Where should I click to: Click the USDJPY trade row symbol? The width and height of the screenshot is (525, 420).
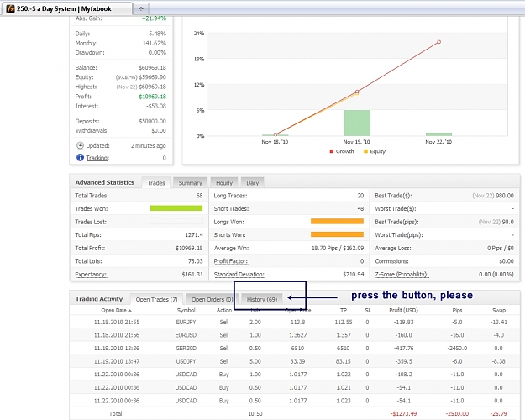[x=186, y=361]
